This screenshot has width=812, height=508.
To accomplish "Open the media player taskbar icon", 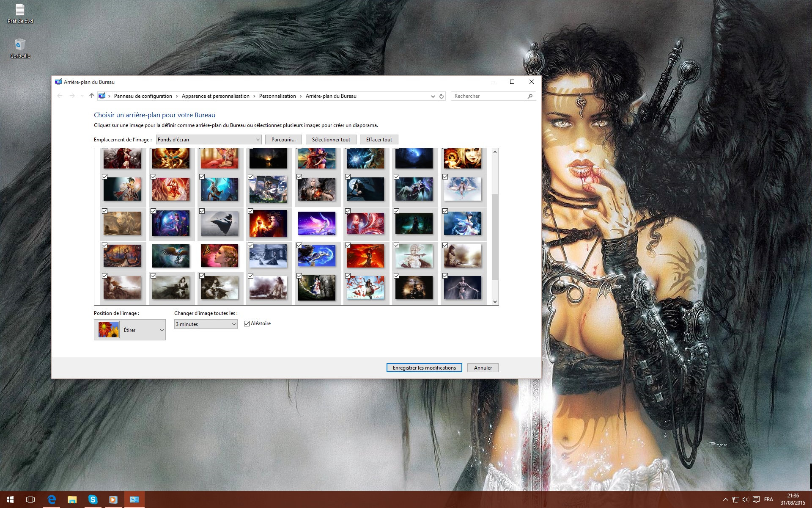I will pyautogui.click(x=113, y=500).
